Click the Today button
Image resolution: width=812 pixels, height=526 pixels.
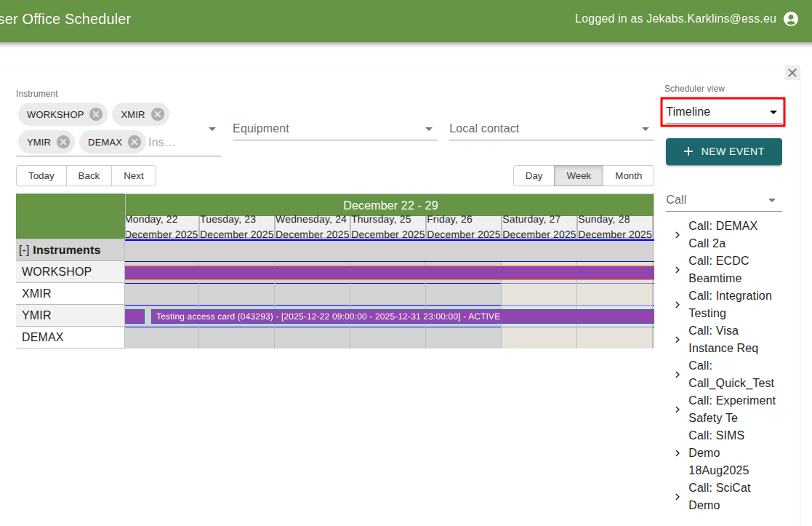click(x=41, y=175)
